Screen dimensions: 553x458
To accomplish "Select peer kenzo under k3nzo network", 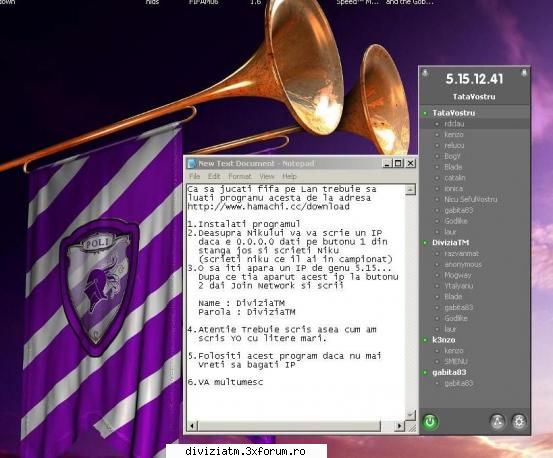I will (474, 351).
